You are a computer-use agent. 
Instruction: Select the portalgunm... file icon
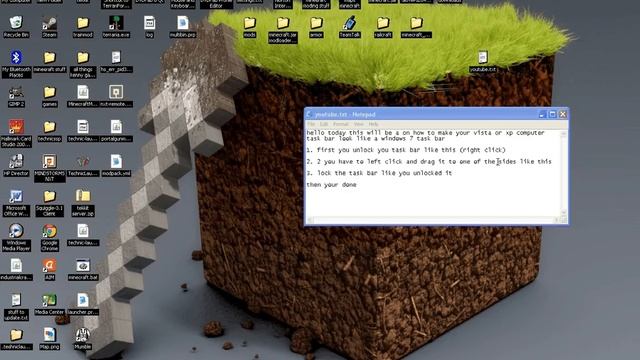116,131
